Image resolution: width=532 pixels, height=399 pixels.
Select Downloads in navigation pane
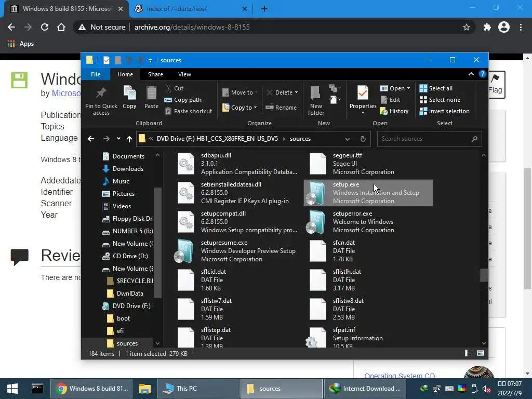[123, 169]
